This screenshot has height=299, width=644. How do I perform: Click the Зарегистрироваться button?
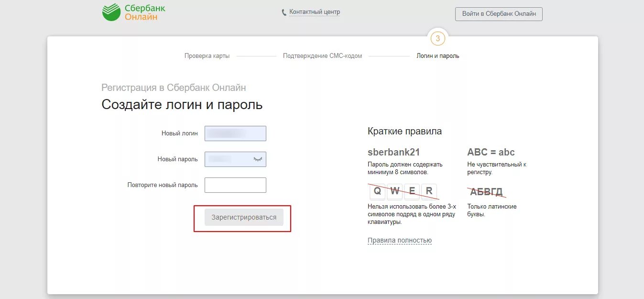244,217
